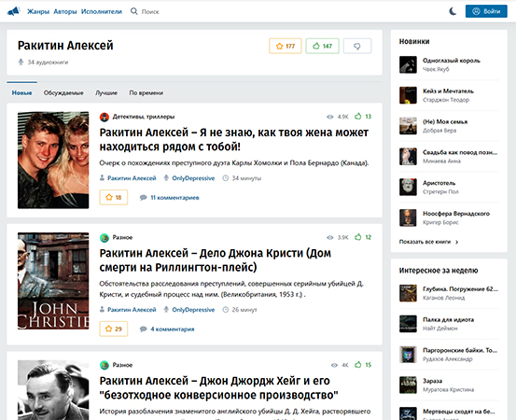
Task: Click thumbs-up icon with 13 likes
Action: tap(358, 116)
